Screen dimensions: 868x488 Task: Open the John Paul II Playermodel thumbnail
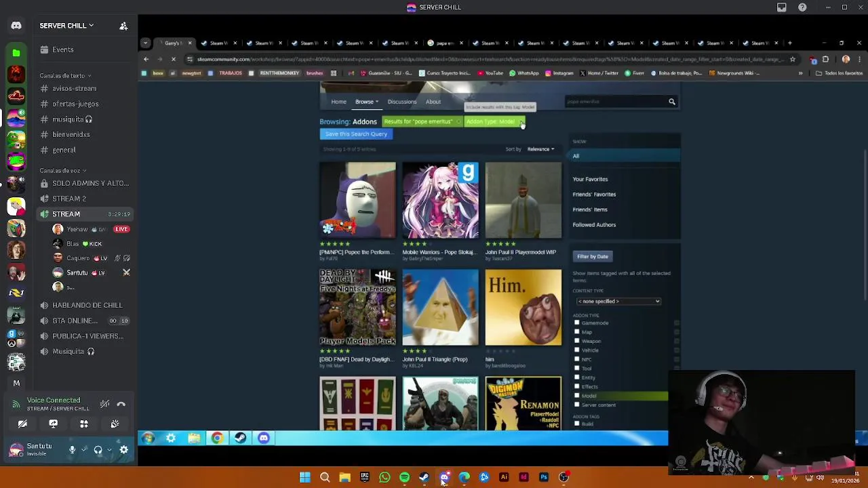tap(524, 200)
